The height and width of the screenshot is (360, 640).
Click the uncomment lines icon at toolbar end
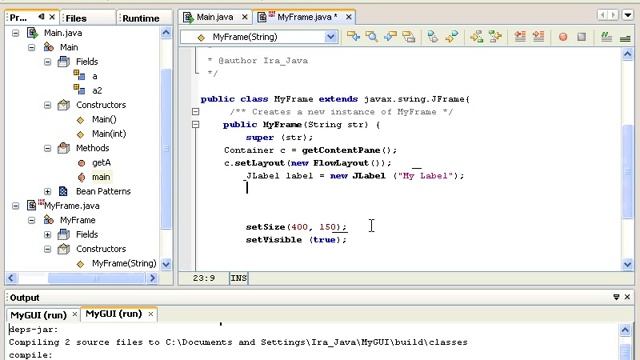625,38
